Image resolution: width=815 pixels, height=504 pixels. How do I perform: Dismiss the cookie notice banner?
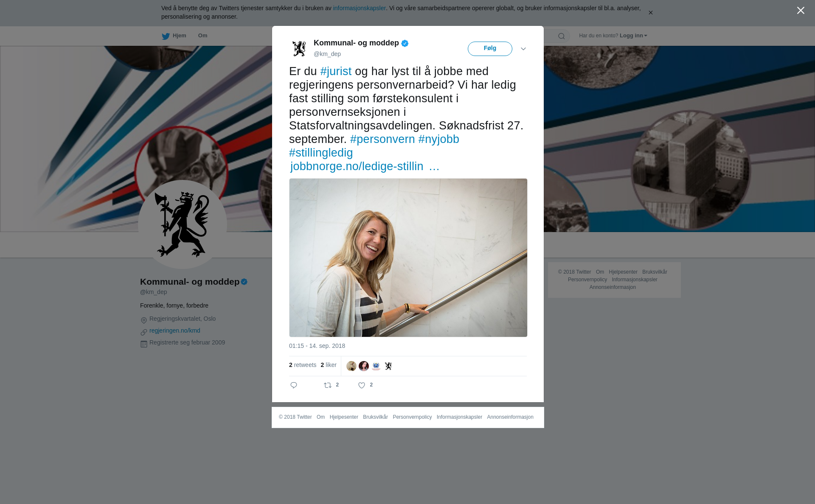coord(650,13)
